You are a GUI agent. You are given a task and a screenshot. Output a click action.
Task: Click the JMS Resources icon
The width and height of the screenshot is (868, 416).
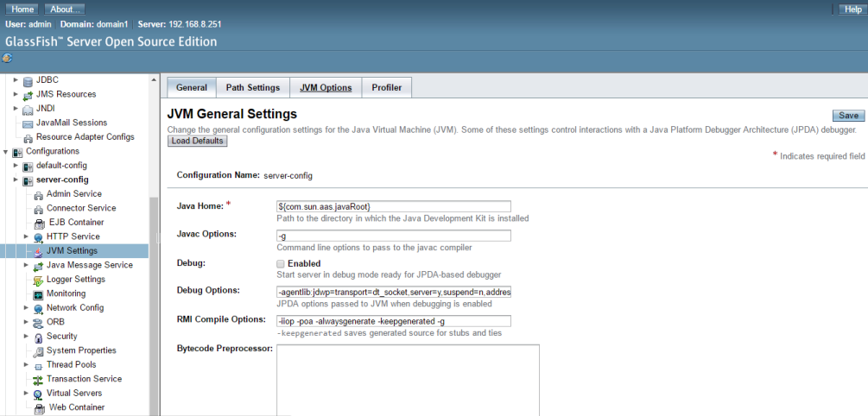[27, 95]
